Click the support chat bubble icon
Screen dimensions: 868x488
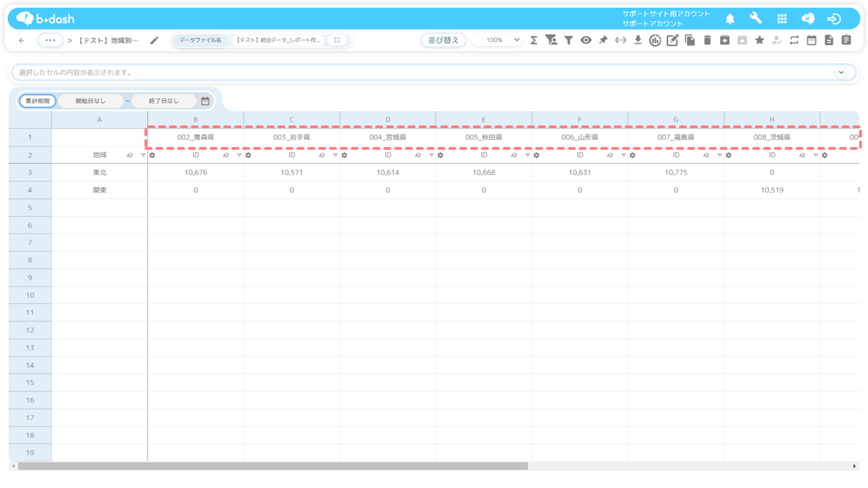click(808, 19)
